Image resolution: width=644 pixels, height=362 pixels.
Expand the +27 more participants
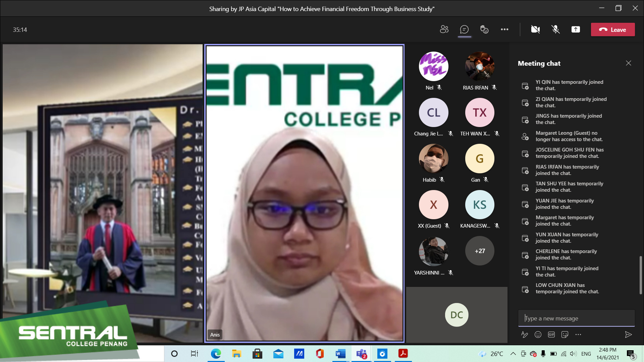(480, 251)
